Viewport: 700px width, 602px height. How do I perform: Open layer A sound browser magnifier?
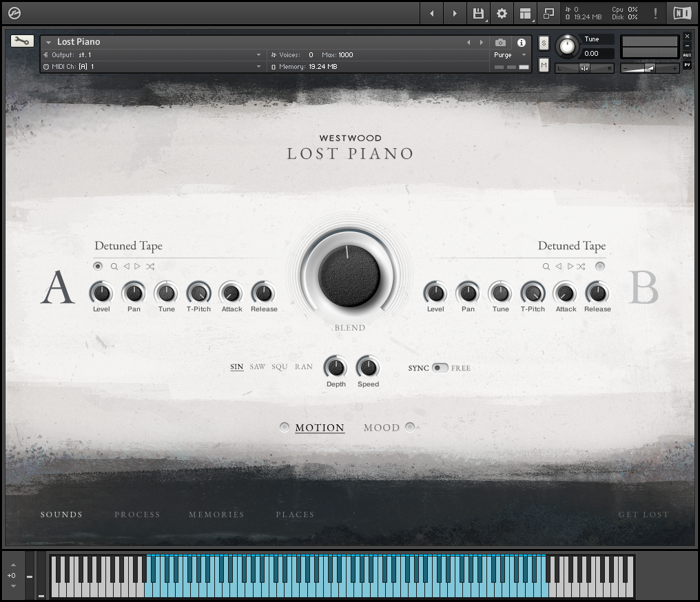(x=114, y=267)
